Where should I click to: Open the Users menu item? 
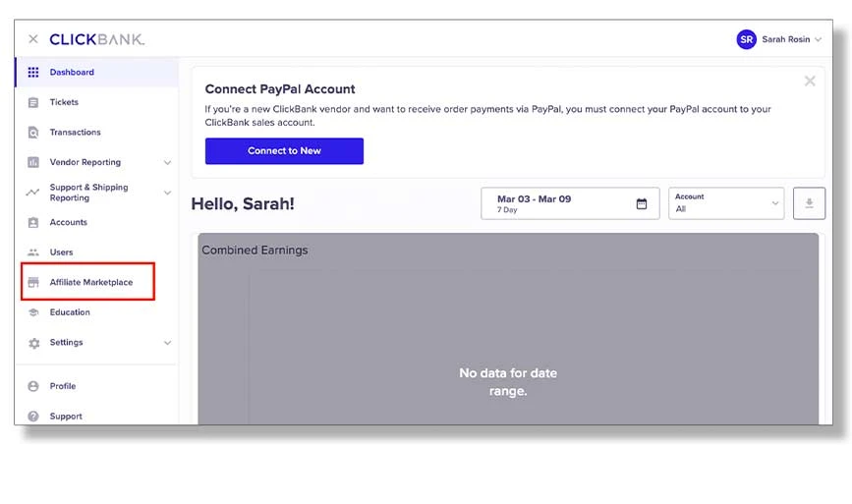61,252
